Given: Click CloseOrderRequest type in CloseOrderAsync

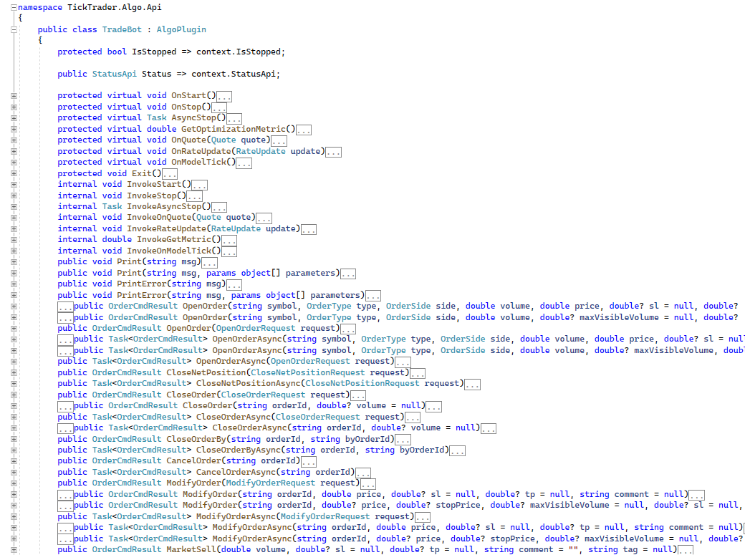Looking at the screenshot, I should [x=318, y=417].
